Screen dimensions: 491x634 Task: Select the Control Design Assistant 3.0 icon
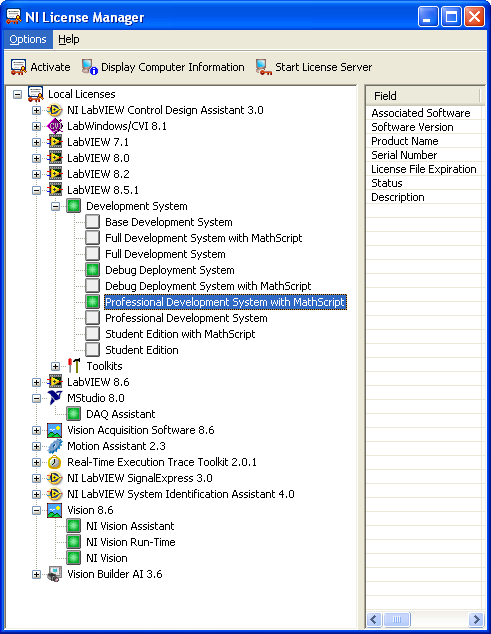55,110
